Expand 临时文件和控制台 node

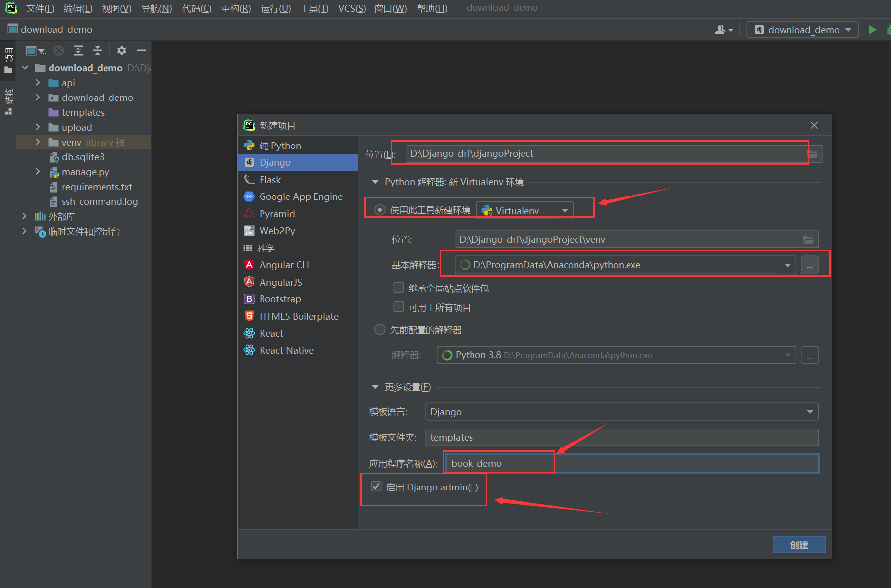[24, 231]
